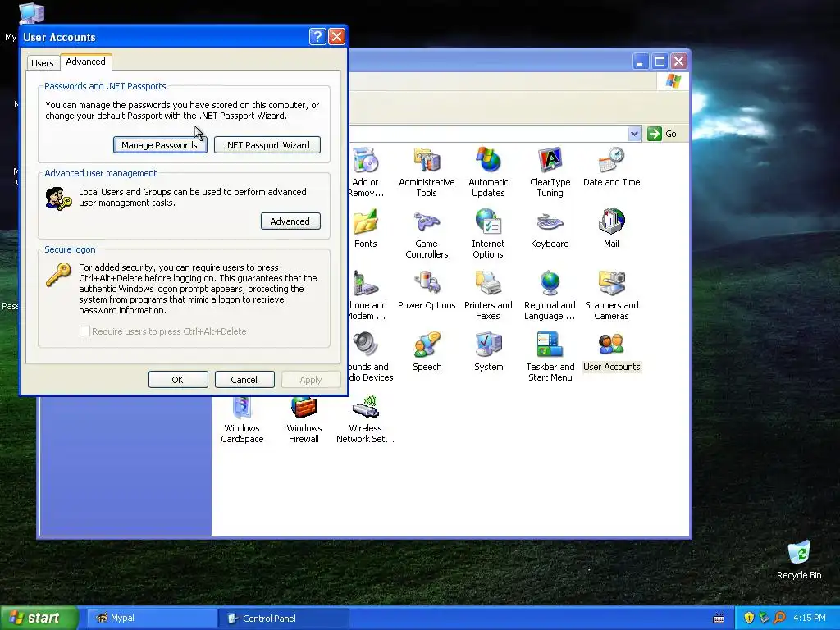
Task: Minimize the Control Panel window
Action: point(640,61)
